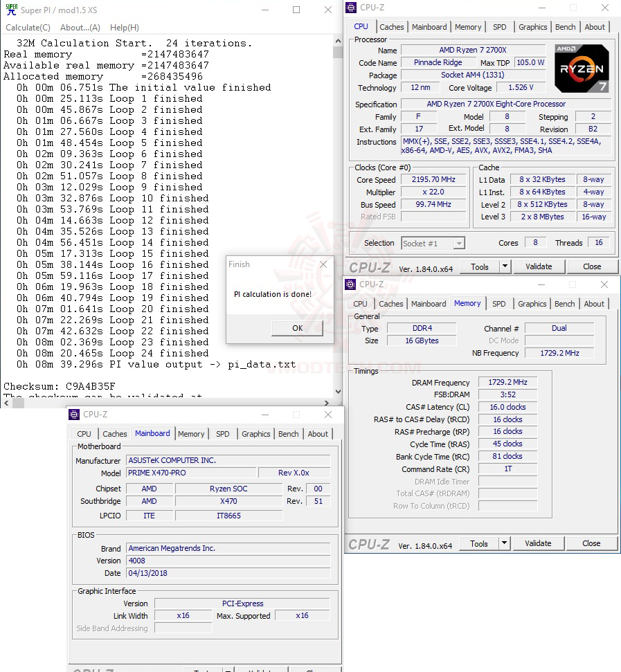Image resolution: width=621 pixels, height=672 pixels.
Task: Open the Tools dropdown in the CPU window
Action: (x=505, y=266)
